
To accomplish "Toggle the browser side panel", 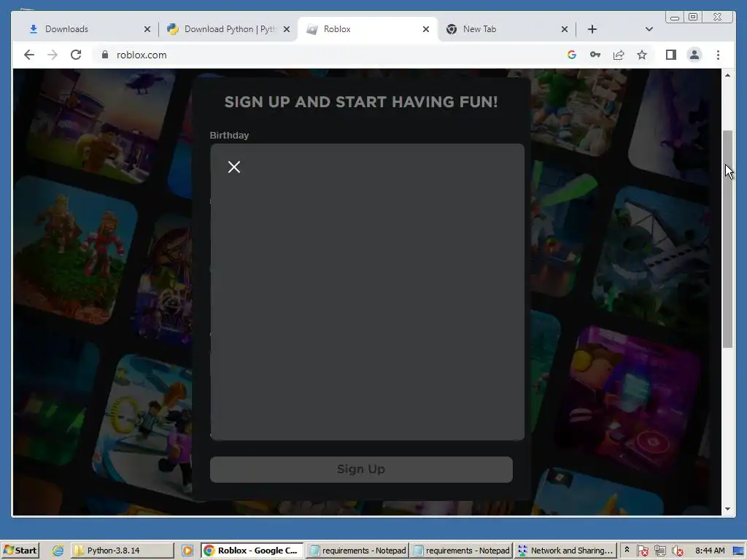I will click(671, 55).
